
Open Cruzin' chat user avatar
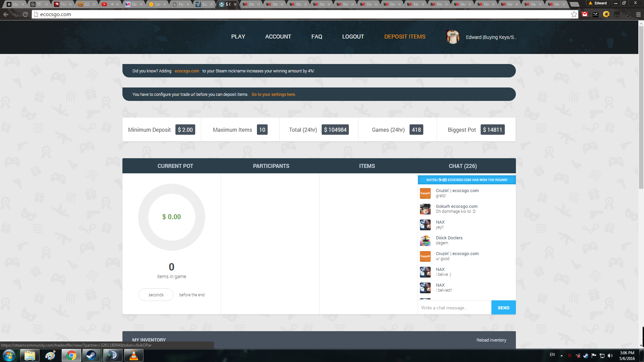point(425,193)
